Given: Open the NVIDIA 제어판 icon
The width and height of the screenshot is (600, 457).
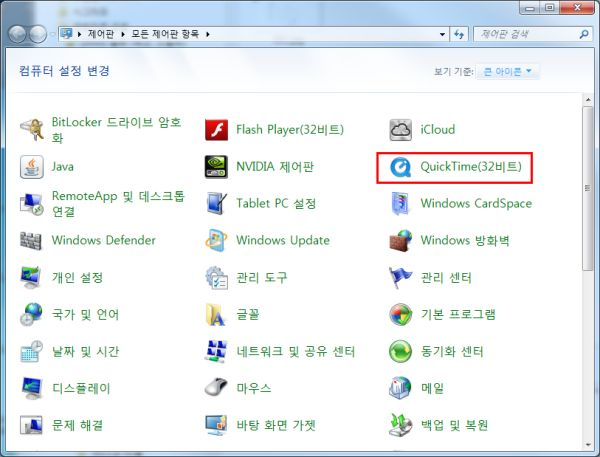Looking at the screenshot, I should 216,167.
